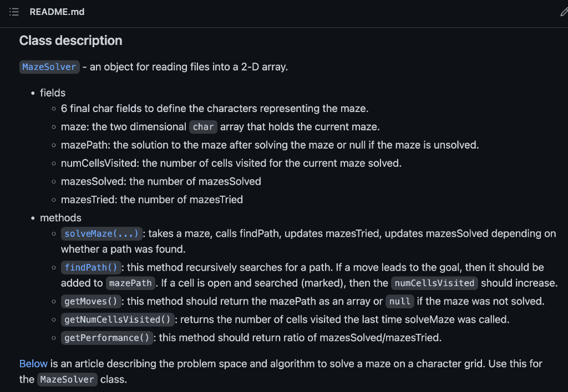568x392 pixels.
Task: Click the README.md filename label
Action: [x=57, y=12]
